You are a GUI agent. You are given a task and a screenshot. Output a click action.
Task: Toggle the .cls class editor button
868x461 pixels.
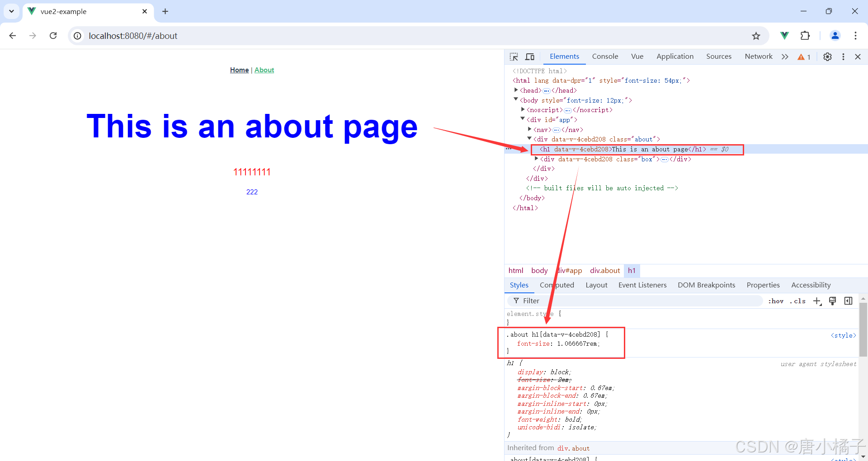798,301
